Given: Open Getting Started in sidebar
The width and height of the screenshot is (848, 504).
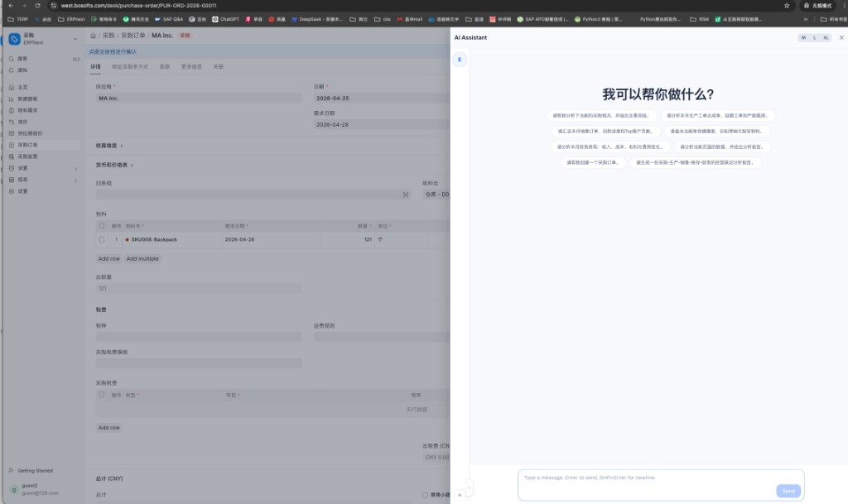Looking at the screenshot, I should pos(35,471).
